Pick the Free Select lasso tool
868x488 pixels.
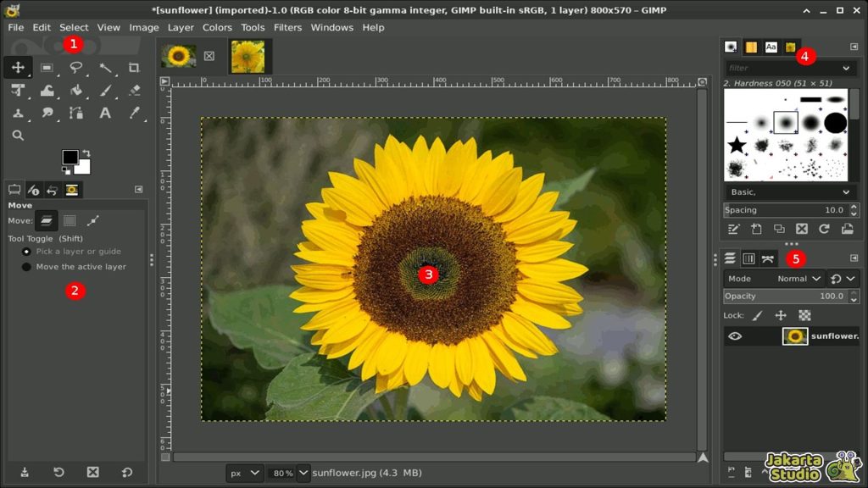point(76,68)
